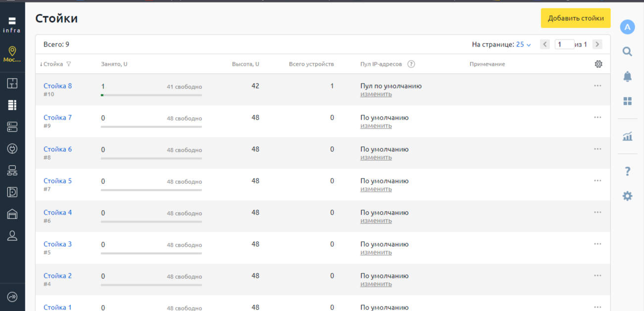The image size is (644, 311).
Task: Open the Стойка 7 link
Action: [57, 118]
